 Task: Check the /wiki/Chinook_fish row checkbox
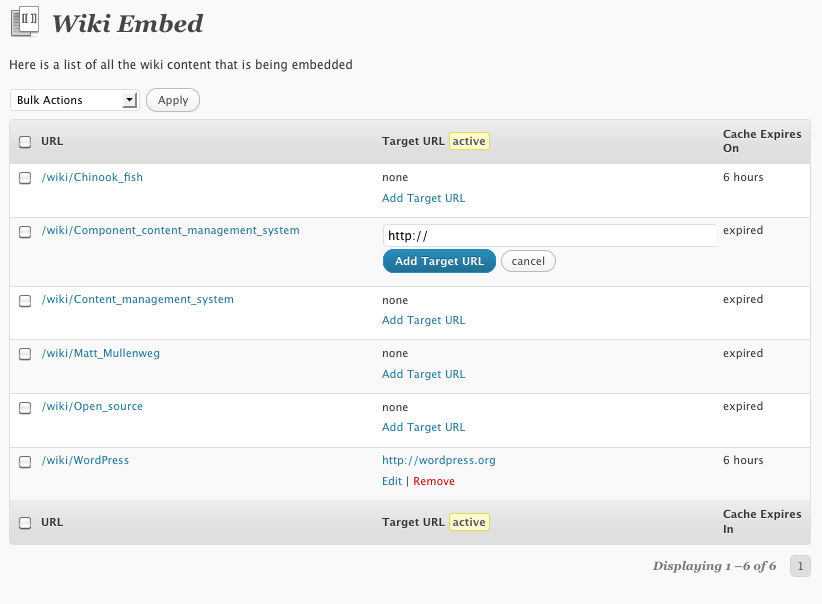(x=25, y=178)
